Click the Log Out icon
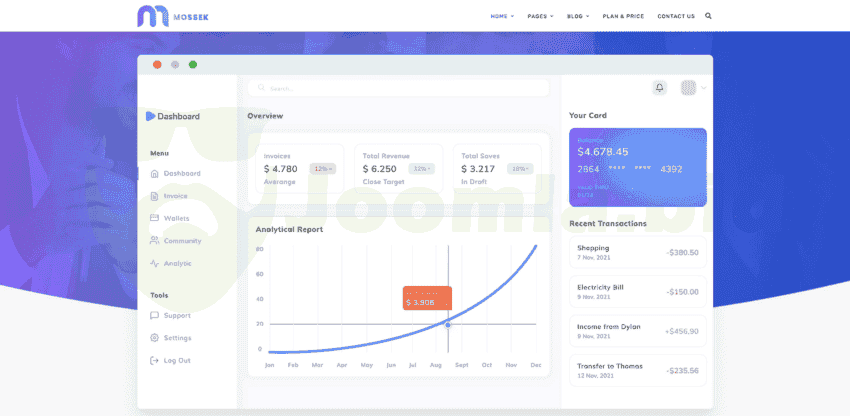 154,360
